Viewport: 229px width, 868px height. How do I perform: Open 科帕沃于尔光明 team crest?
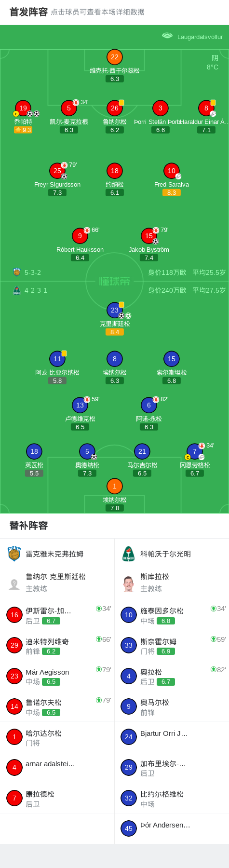(129, 554)
